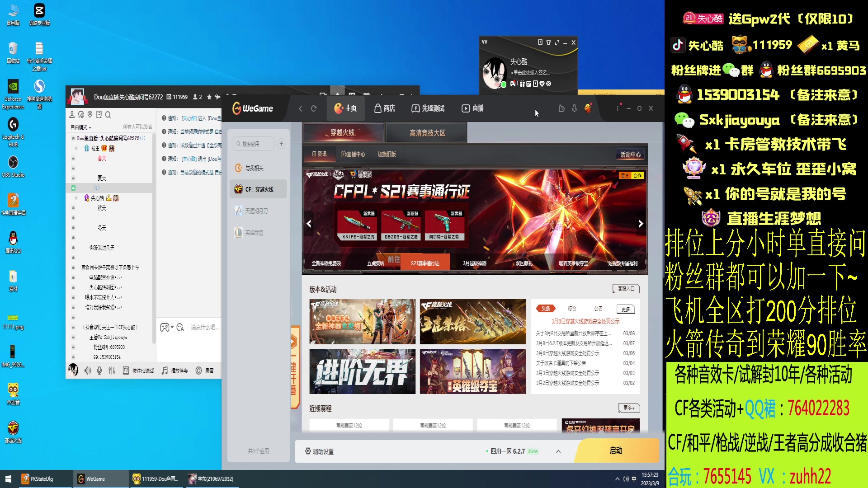This screenshot has width=868, height=488.
Task: Open 活动中心 activity center
Action: click(630, 155)
